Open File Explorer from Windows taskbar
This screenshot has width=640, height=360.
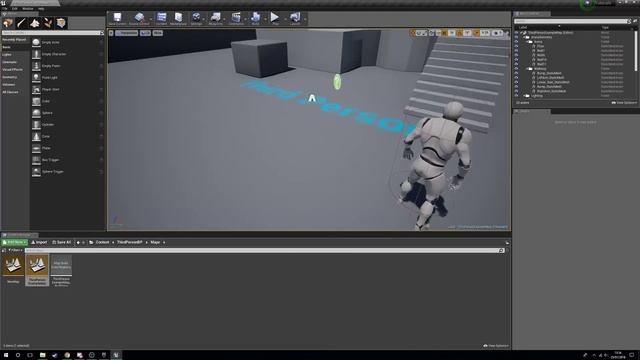pos(42,355)
